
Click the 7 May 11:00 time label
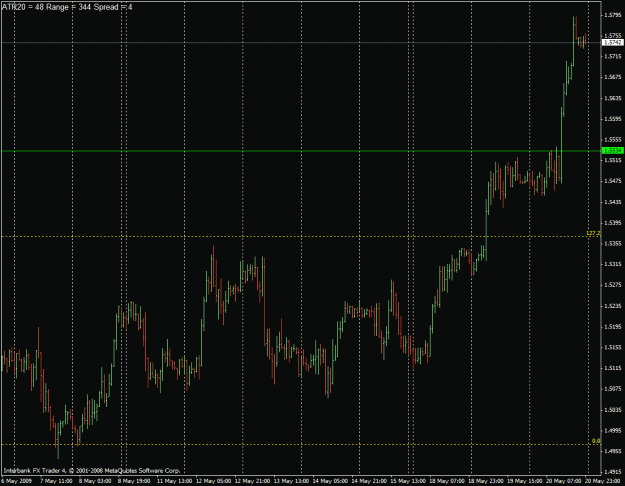56,481
